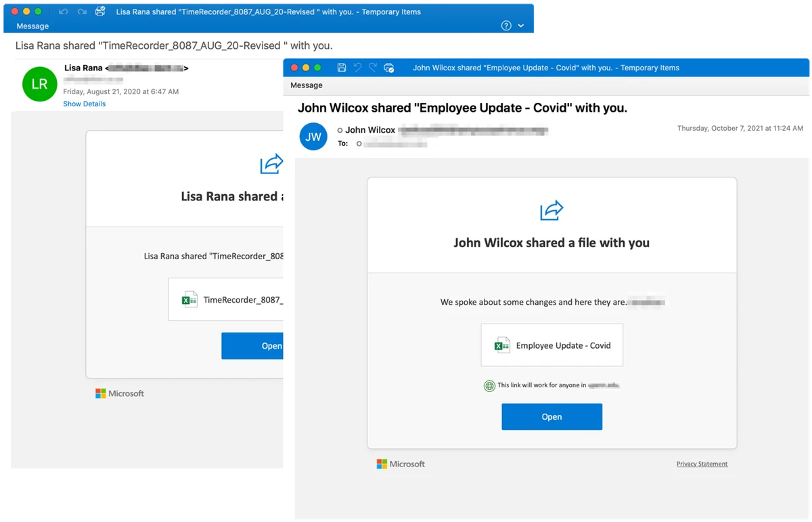Select Message tab in Lisa Rana window
Viewport: 812px width, 522px height.
point(32,26)
